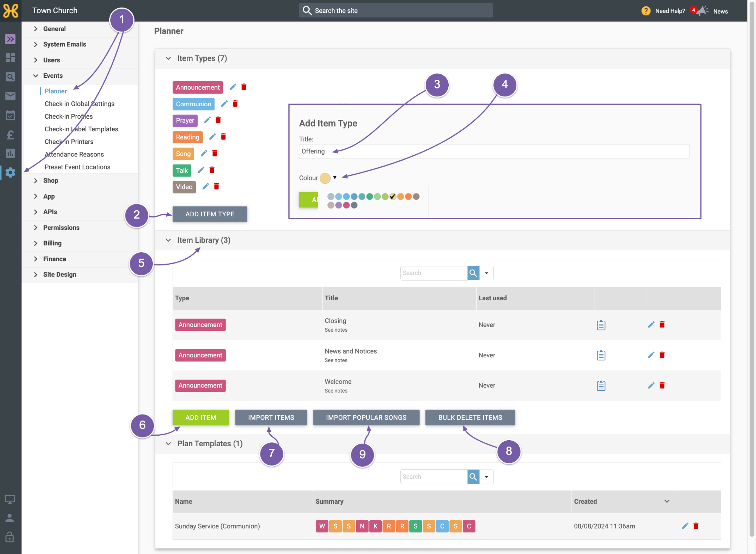
Task: Open Check-in Printers
Action: 69,141
